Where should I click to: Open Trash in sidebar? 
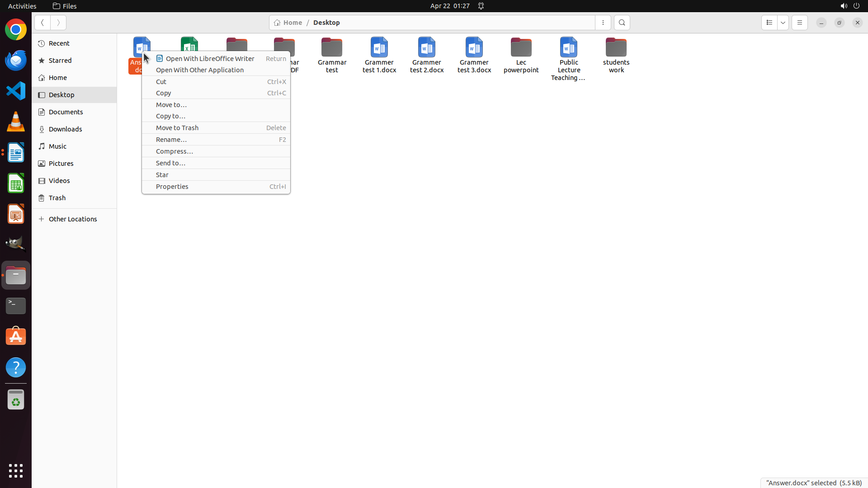[x=57, y=198]
